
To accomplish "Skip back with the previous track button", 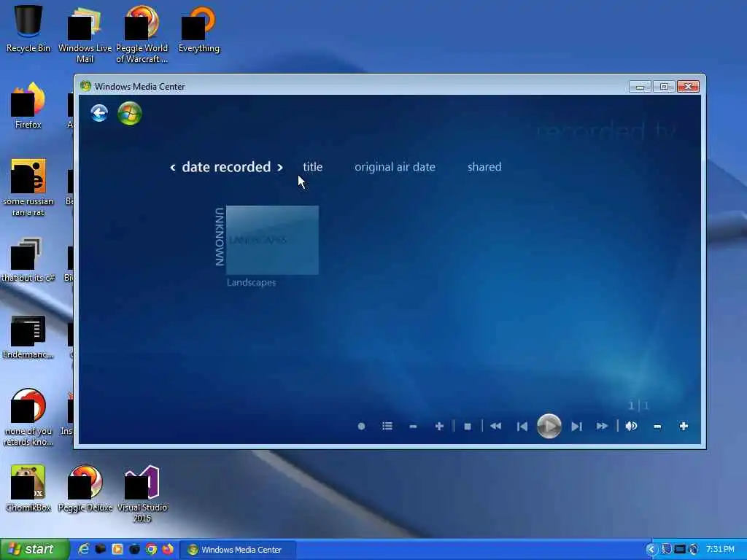I will [522, 426].
